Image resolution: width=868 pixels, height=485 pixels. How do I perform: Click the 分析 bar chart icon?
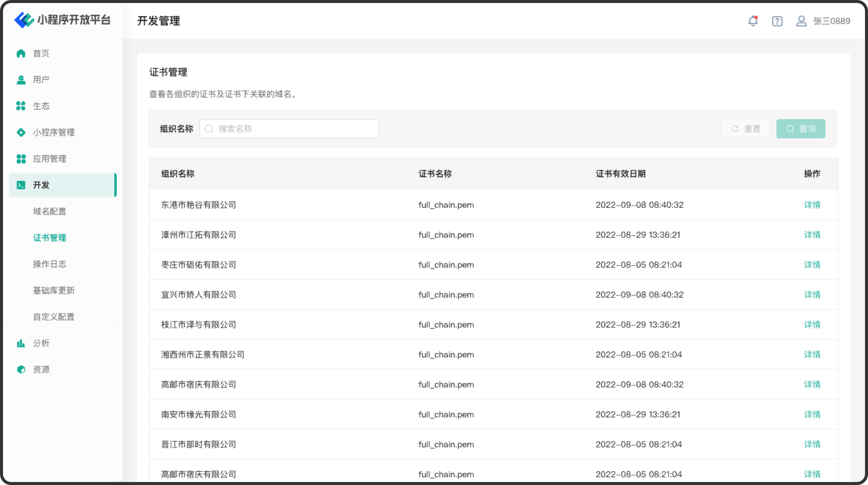click(21, 343)
